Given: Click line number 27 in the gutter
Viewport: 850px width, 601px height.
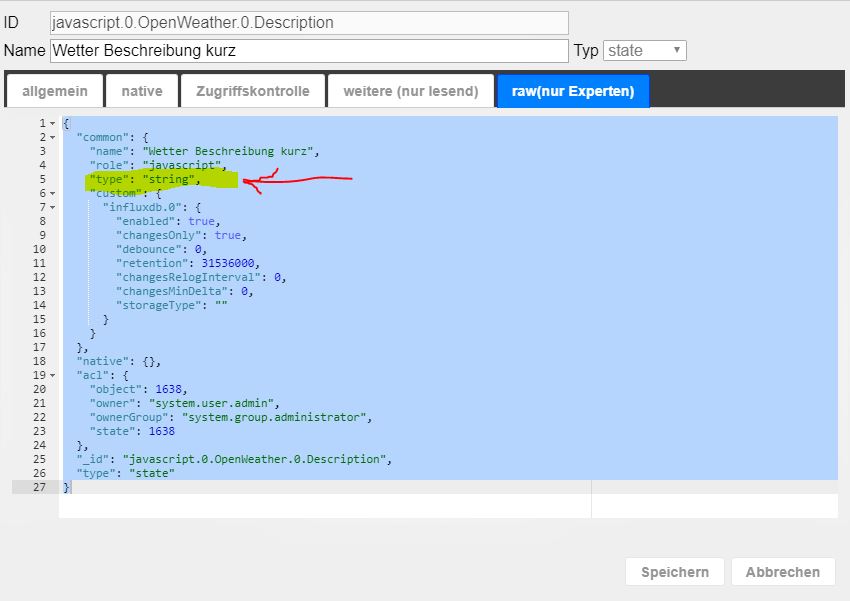Looking at the screenshot, I should point(39,487).
